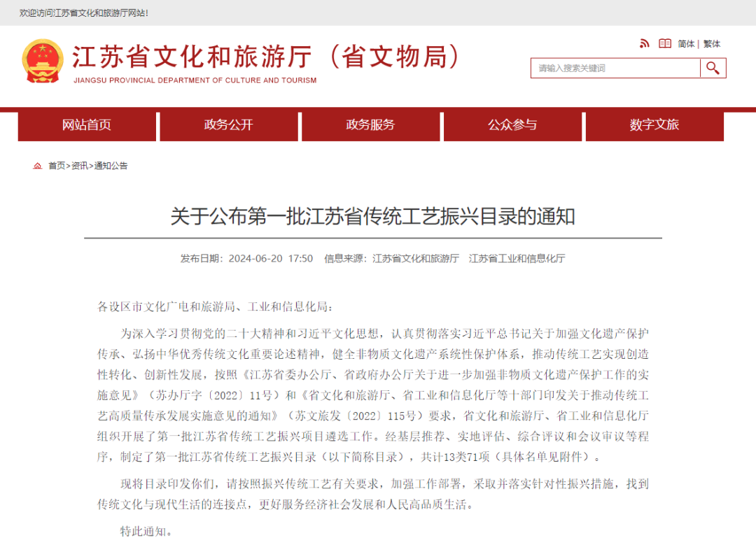Switch to Traditional Chinese (繁体)
The image size is (756, 554).
point(712,43)
